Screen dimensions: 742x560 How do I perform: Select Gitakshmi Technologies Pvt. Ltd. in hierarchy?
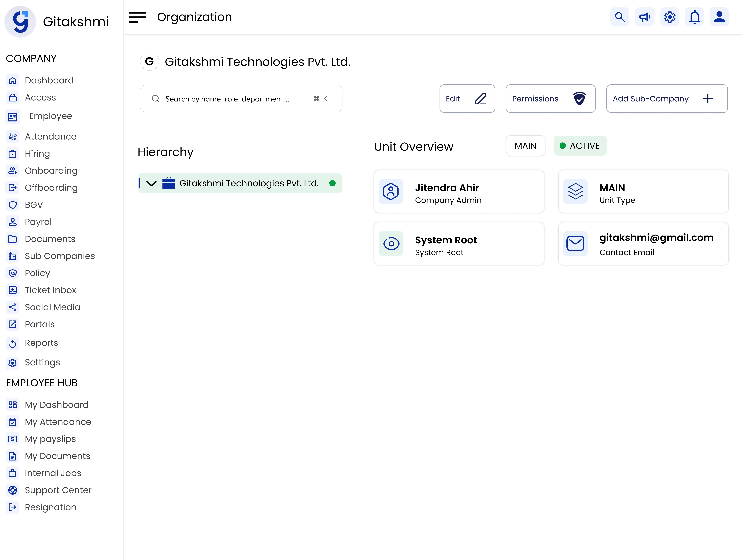(241, 183)
